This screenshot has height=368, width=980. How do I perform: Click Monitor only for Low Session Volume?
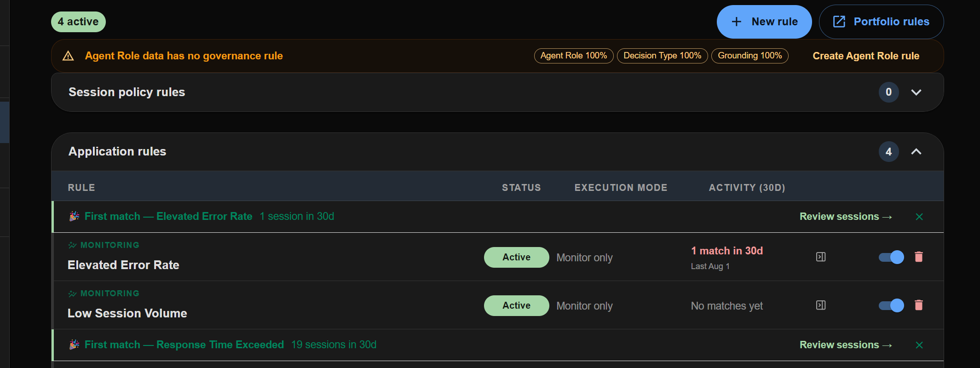584,306
